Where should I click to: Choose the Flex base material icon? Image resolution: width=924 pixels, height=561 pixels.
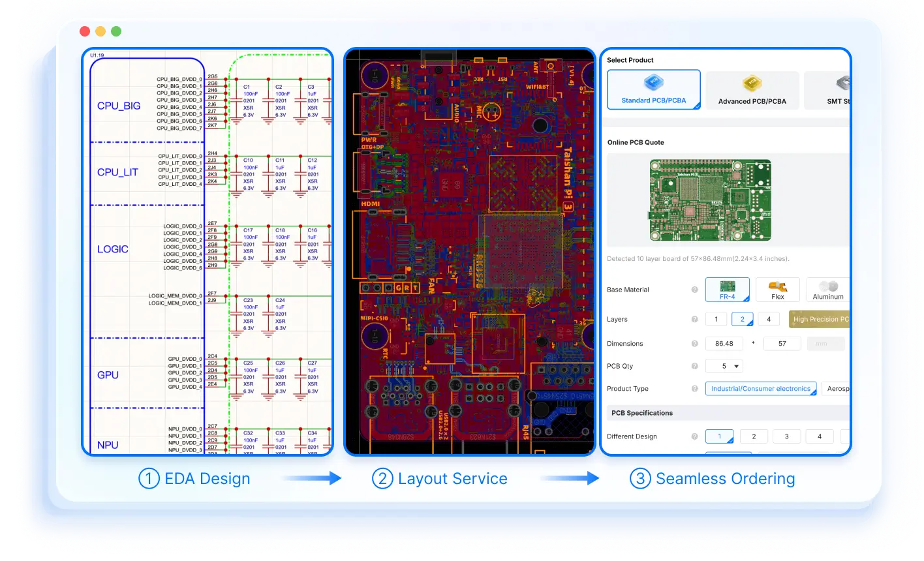tap(777, 286)
